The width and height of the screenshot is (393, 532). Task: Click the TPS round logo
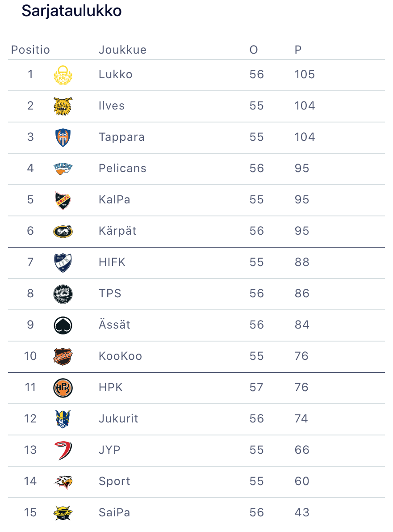63,294
